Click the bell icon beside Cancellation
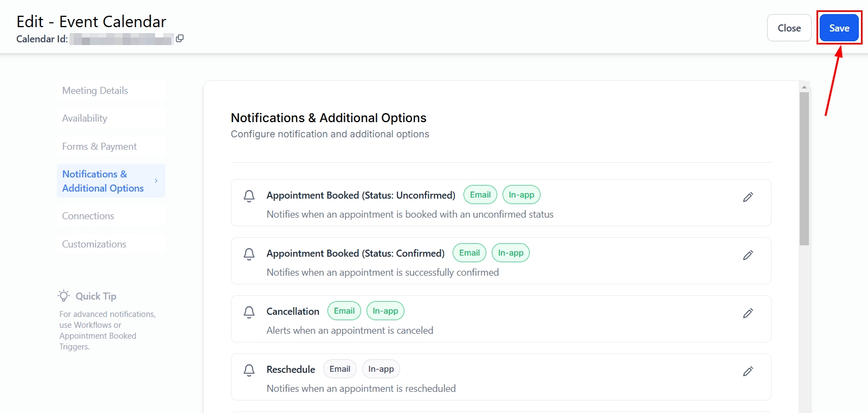Viewport: 868px width, 413px height. 249,312
